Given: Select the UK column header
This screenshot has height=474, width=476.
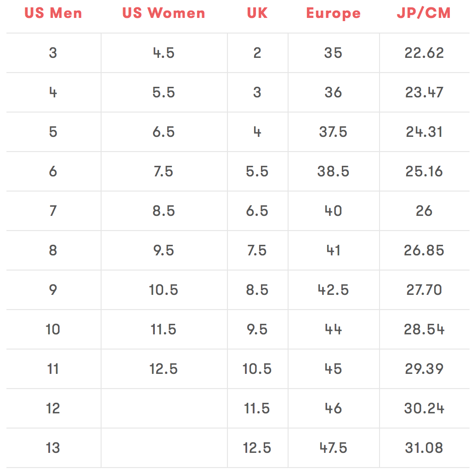Looking at the screenshot, I should pyautogui.click(x=257, y=13).
